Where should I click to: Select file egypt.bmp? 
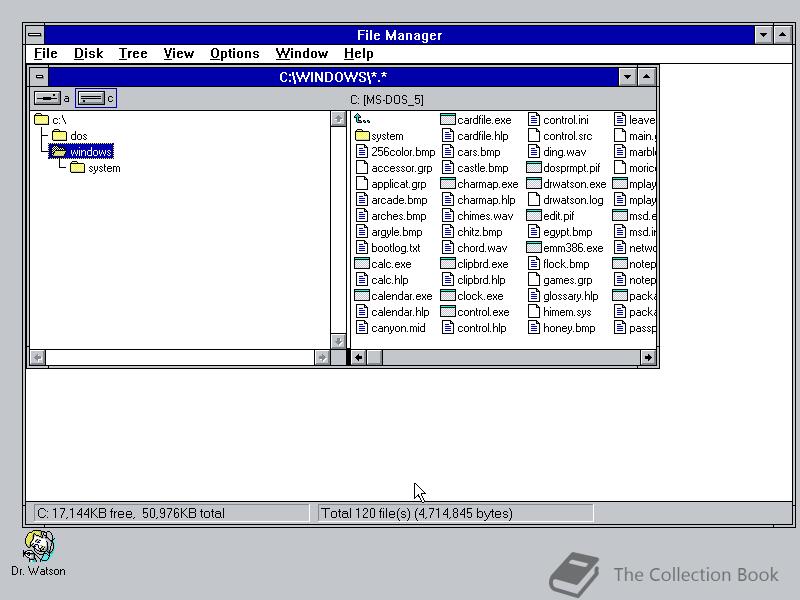point(560,232)
